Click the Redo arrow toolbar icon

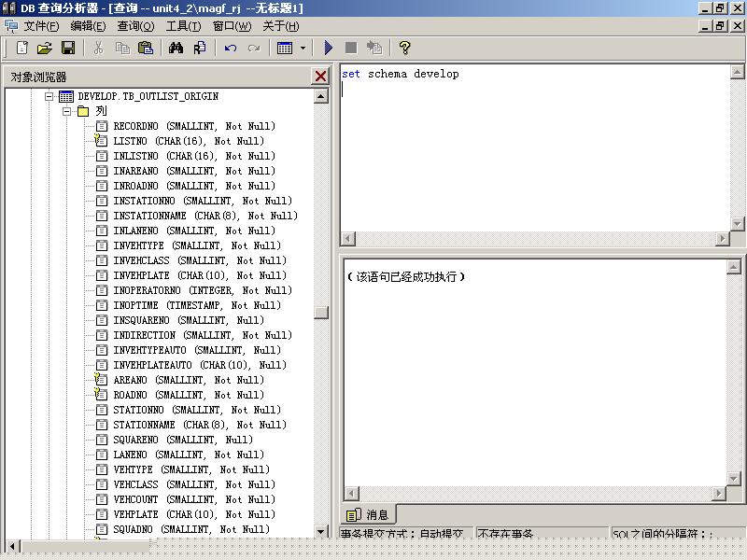point(254,48)
